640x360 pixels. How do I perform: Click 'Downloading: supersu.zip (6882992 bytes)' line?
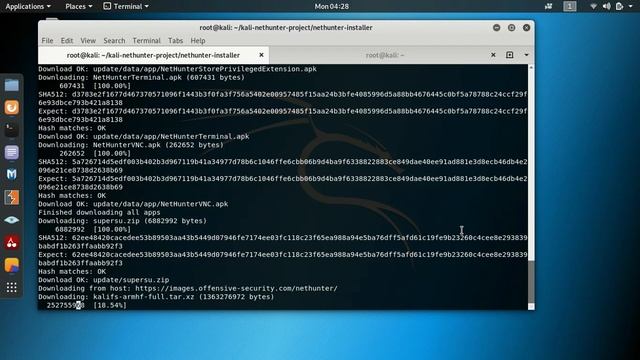122,221
